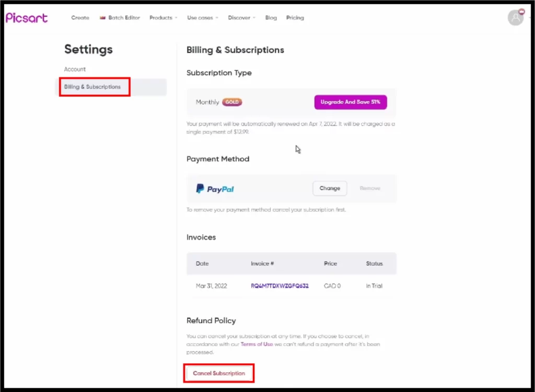Click the In Trial status cell
Viewport: 535px width, 392px height.
tap(374, 286)
